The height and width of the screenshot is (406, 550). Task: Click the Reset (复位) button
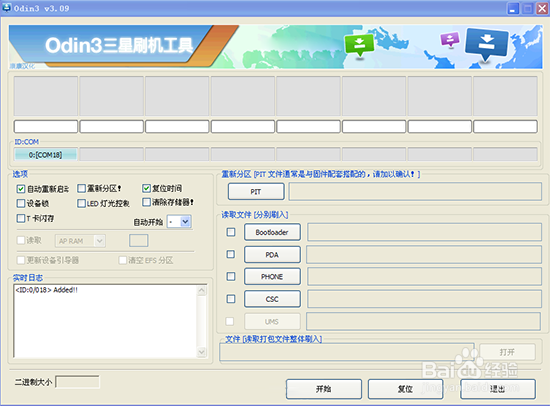point(405,389)
